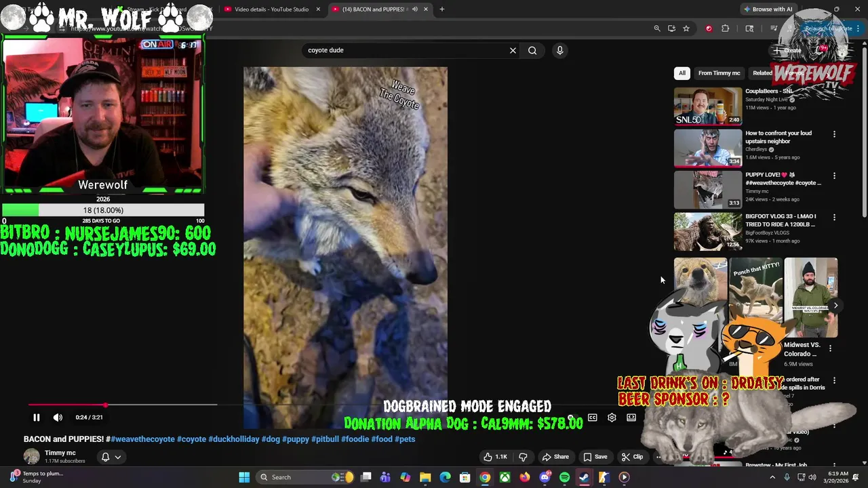Switch the player to theater mode
Image resolution: width=868 pixels, height=488 pixels.
click(631, 418)
